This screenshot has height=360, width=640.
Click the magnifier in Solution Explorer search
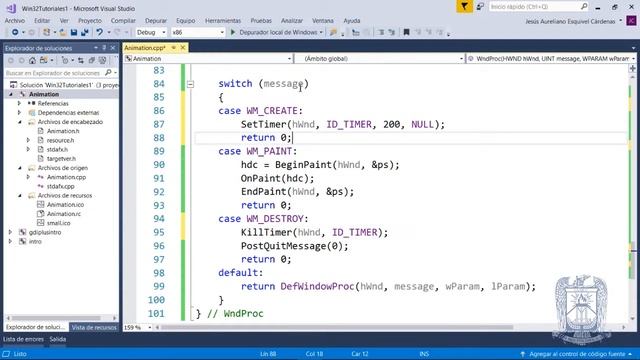(x=108, y=73)
